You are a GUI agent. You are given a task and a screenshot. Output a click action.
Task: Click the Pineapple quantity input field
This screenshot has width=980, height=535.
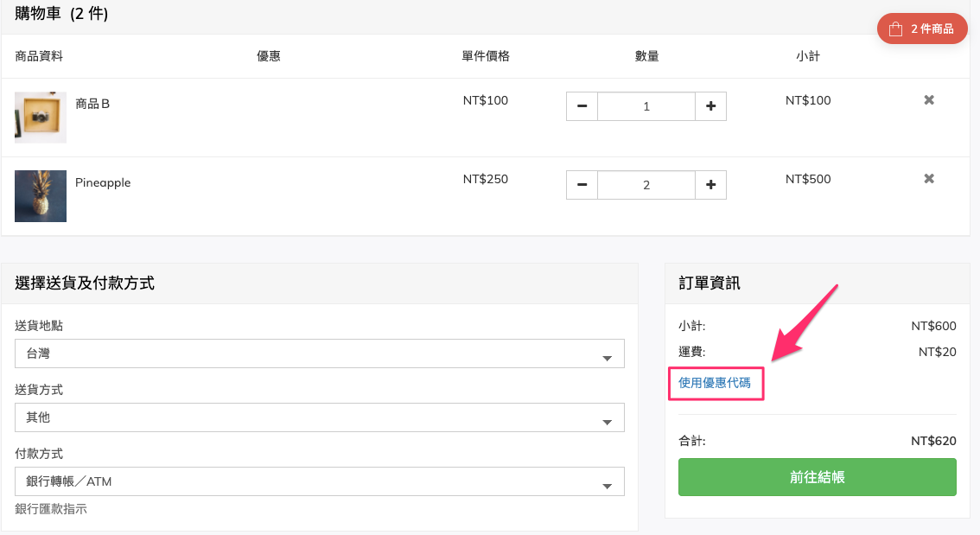(646, 185)
